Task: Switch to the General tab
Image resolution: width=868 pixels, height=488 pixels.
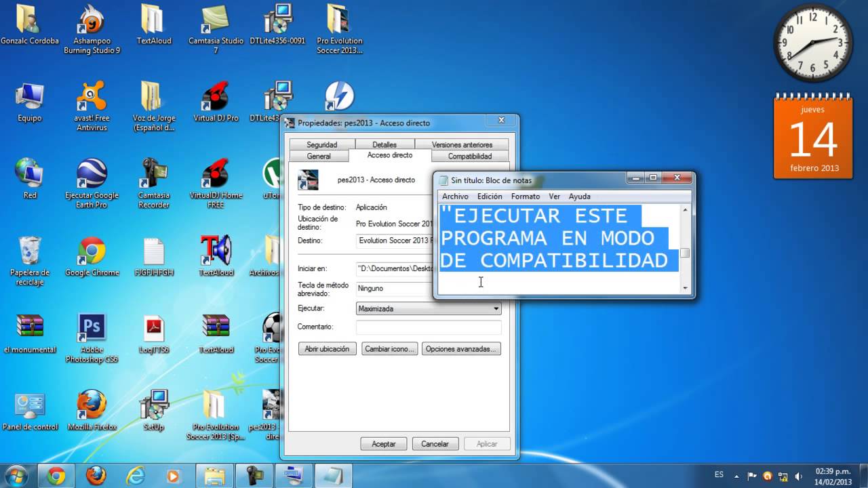Action: [319, 156]
